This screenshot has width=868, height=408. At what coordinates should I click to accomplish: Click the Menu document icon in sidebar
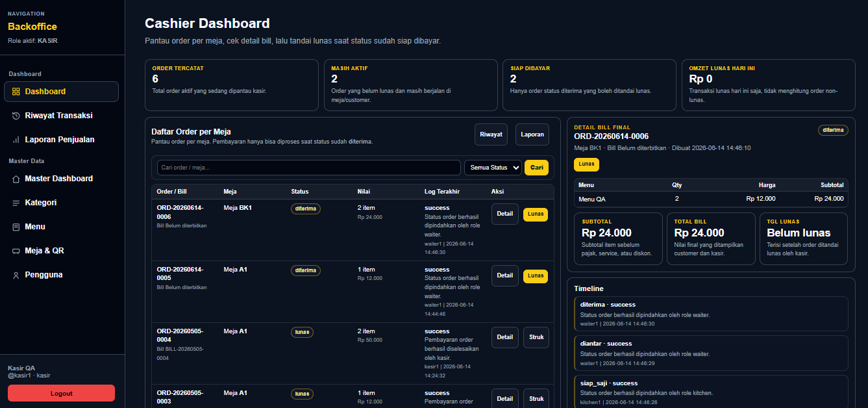coord(16,227)
